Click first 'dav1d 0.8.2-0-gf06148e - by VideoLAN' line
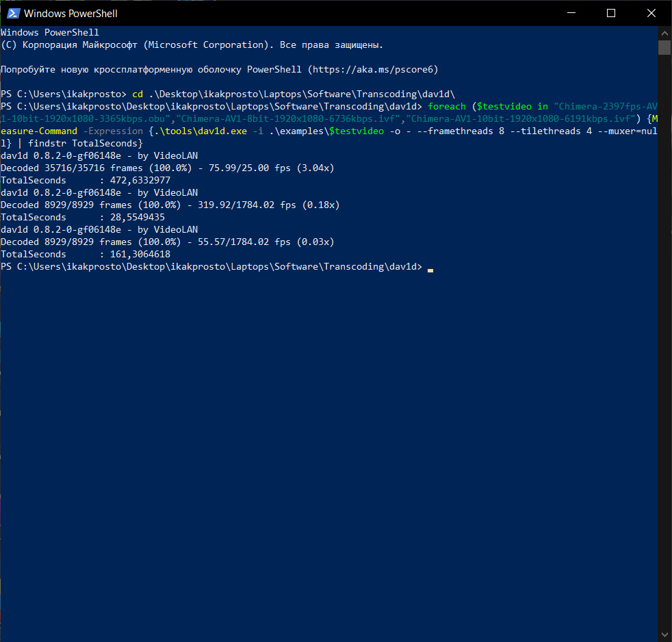The image size is (672, 642). 99,155
